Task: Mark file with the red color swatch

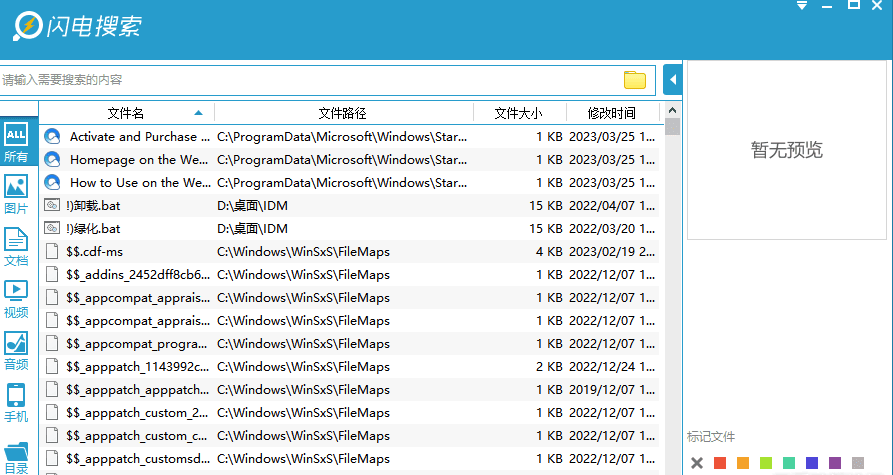Action: pos(720,463)
